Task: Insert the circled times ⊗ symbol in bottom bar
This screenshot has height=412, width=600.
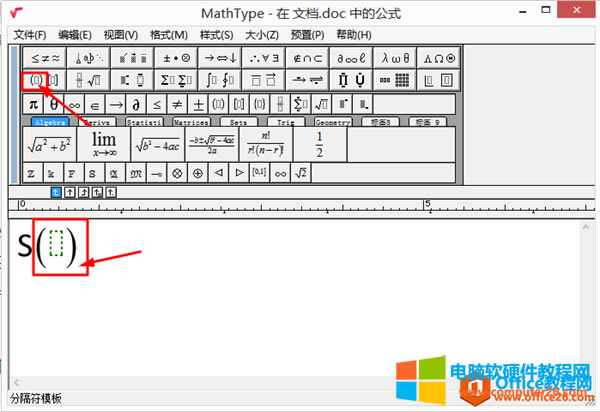Action: click(x=177, y=173)
